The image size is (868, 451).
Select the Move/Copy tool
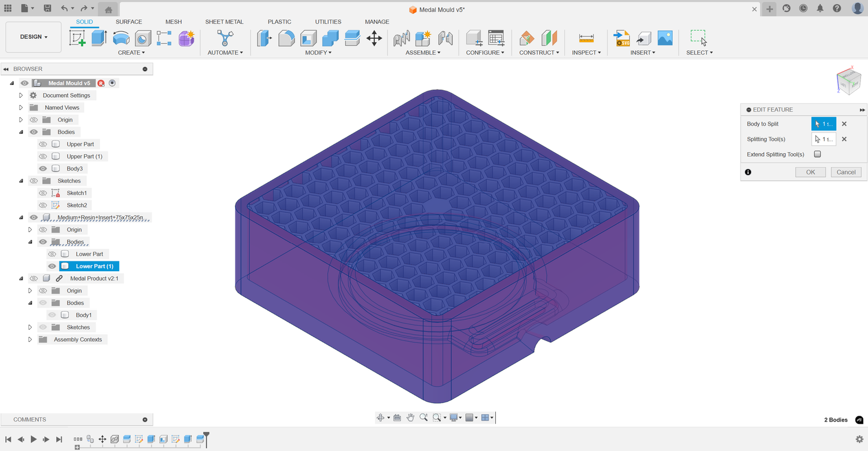(374, 38)
